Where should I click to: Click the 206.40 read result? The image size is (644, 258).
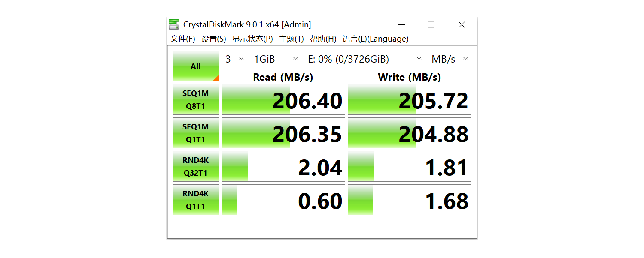coord(283,99)
